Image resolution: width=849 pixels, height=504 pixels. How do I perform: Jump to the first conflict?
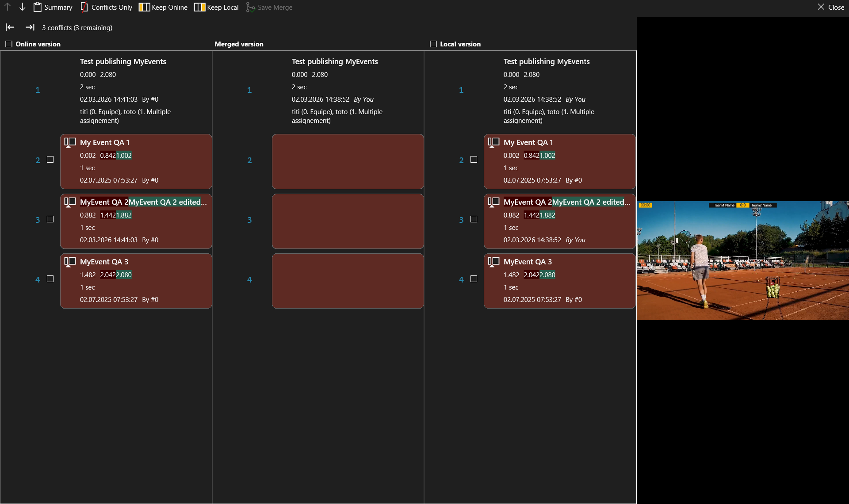(x=10, y=27)
